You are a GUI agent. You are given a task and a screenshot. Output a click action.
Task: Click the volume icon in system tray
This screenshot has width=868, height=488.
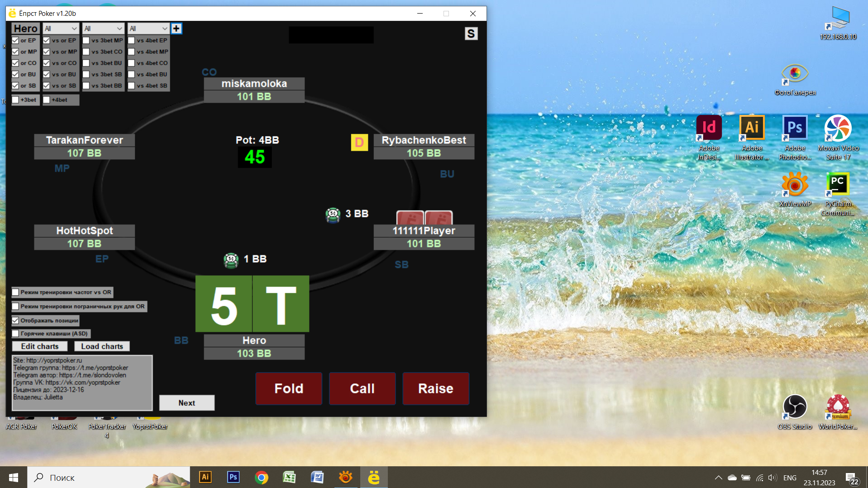pyautogui.click(x=772, y=478)
